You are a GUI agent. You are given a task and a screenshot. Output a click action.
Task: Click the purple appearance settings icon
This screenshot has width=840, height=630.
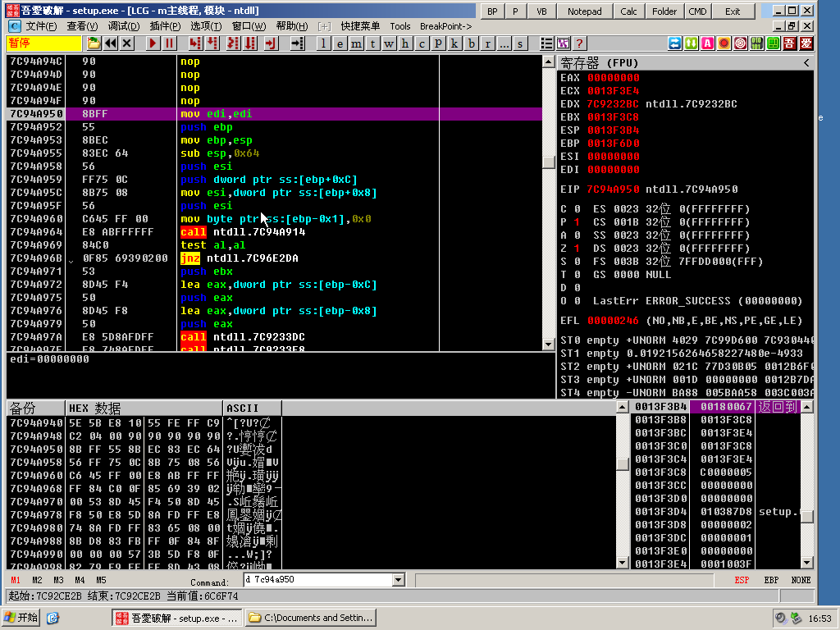point(563,43)
